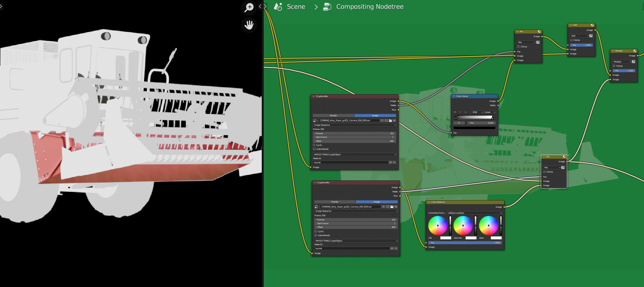This screenshot has height=287, width=644.
Task: Click the alpha icon beside the Multiply blend dropdown
Action: click(x=634, y=62)
